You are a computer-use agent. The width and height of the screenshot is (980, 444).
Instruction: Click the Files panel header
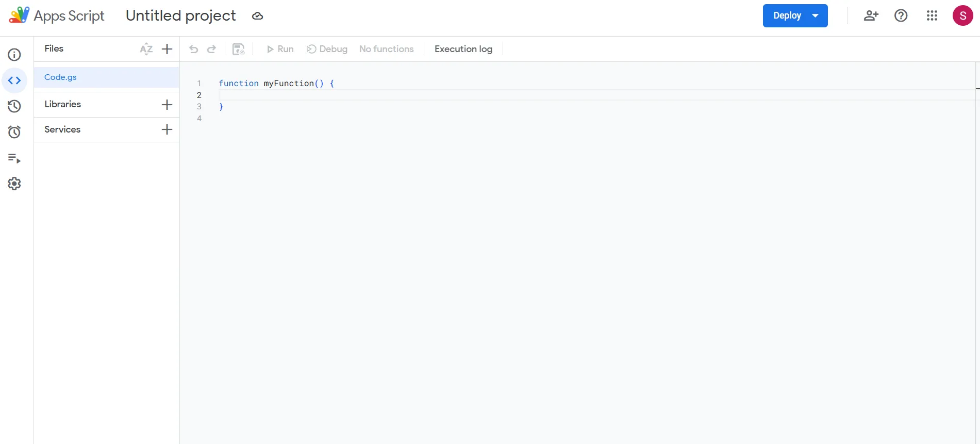click(x=54, y=48)
